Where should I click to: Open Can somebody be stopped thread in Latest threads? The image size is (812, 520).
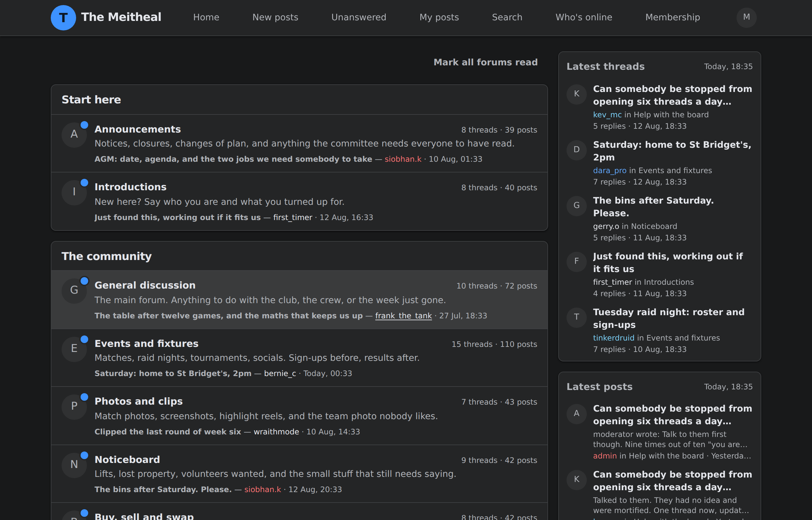click(672, 95)
